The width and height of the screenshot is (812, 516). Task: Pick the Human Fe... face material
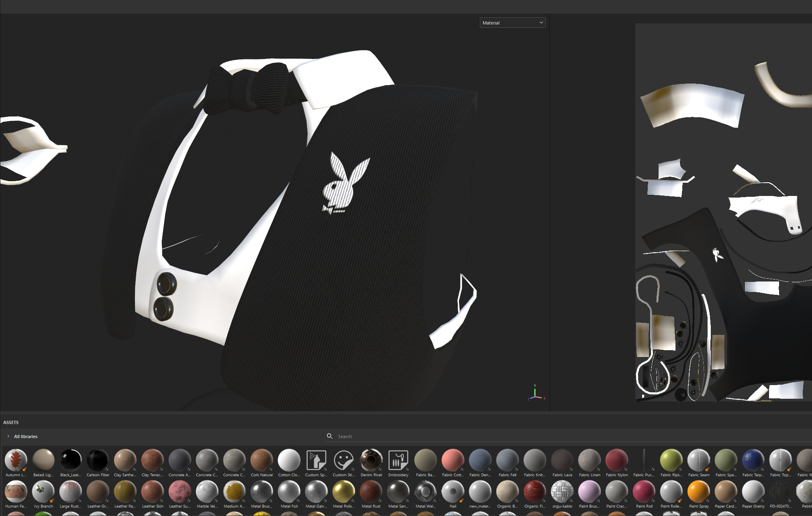16,491
